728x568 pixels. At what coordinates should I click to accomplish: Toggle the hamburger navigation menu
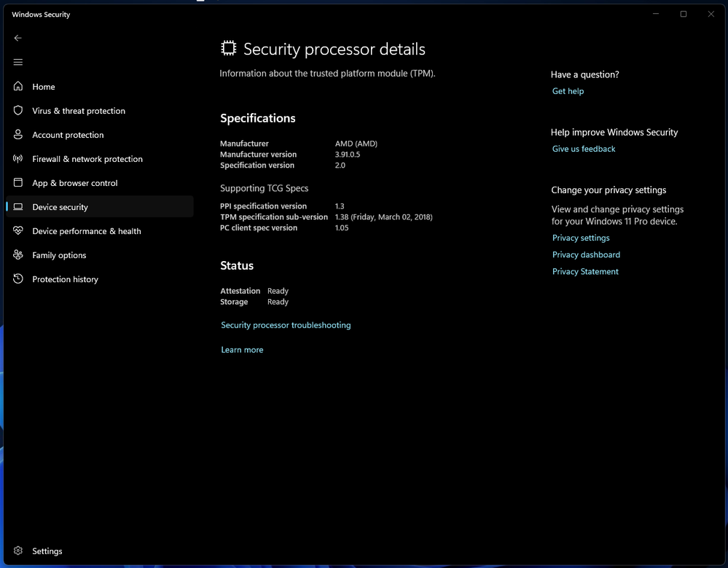[18, 62]
